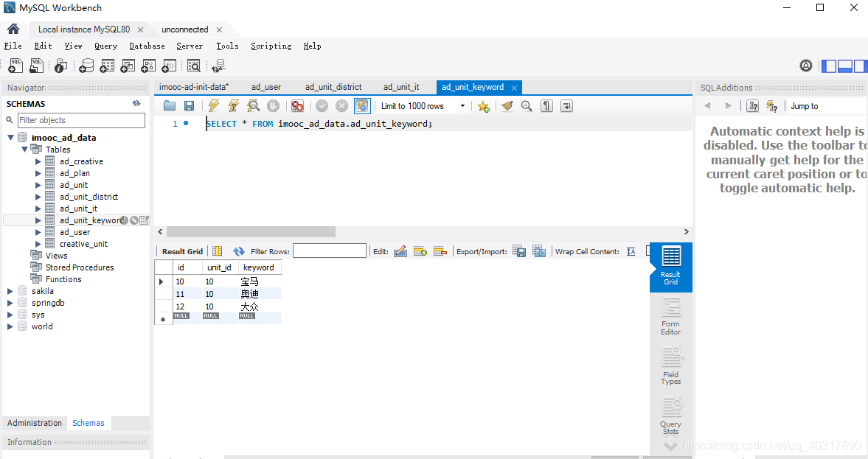Screen dimensions: 868x459
Task: Open find panel magnifier icon
Action: 527,105
